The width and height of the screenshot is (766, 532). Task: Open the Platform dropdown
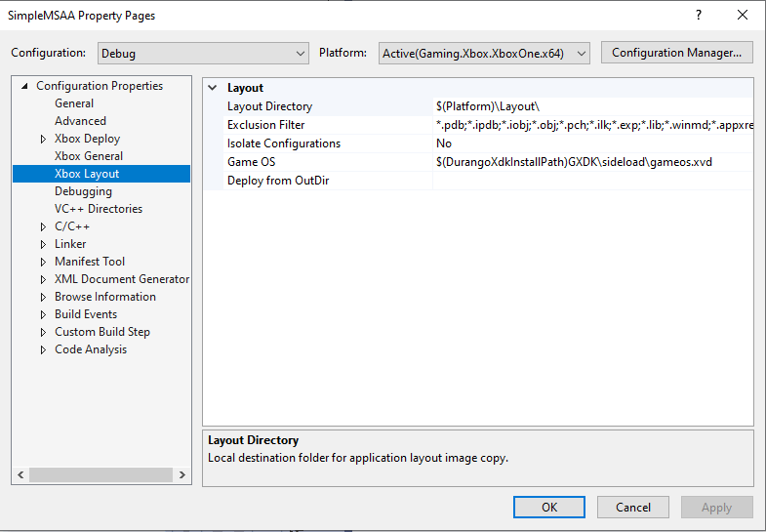[x=484, y=54]
